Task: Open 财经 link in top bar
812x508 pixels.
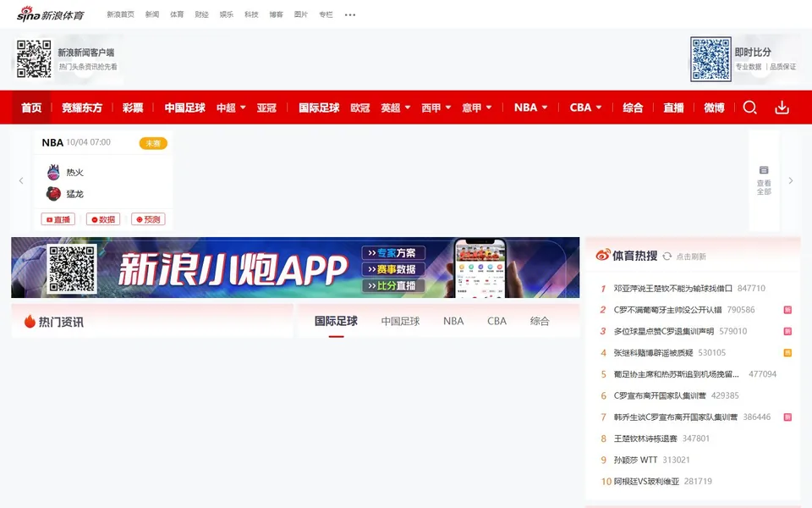Action: coord(202,14)
